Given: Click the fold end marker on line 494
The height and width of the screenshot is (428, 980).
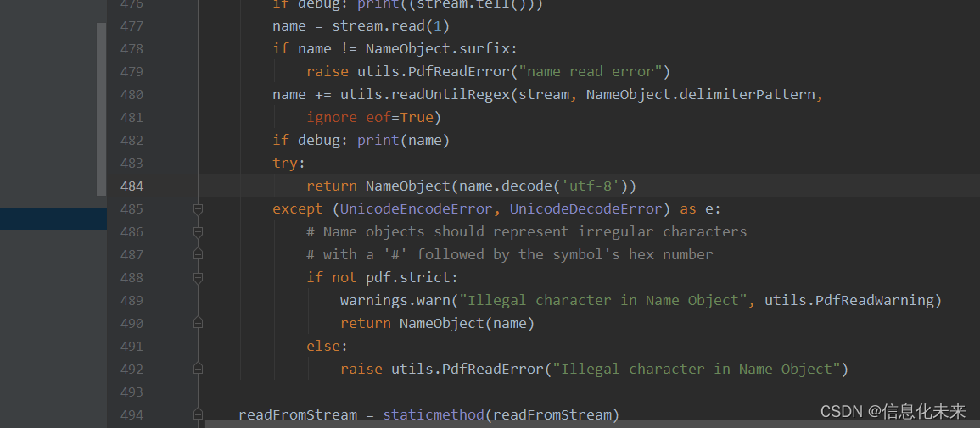Looking at the screenshot, I should tap(199, 414).
